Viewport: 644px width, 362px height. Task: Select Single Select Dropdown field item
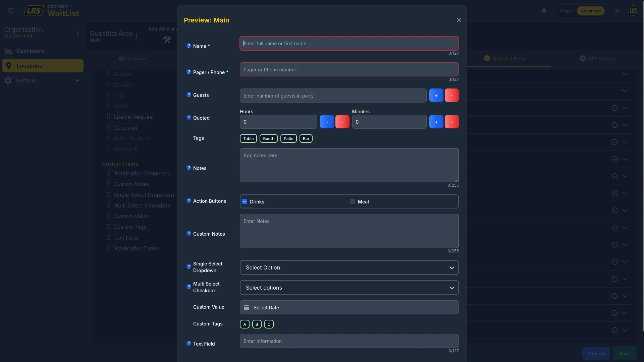coord(144,195)
